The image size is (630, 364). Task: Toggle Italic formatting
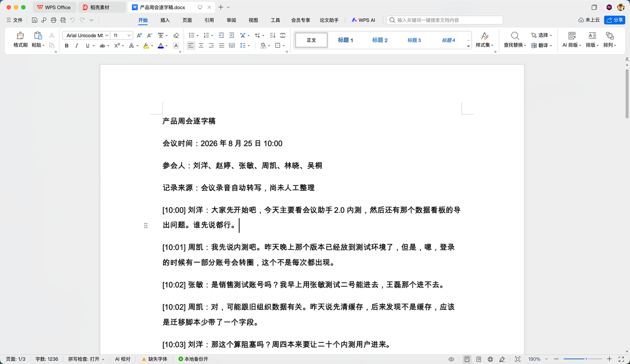pyautogui.click(x=77, y=46)
